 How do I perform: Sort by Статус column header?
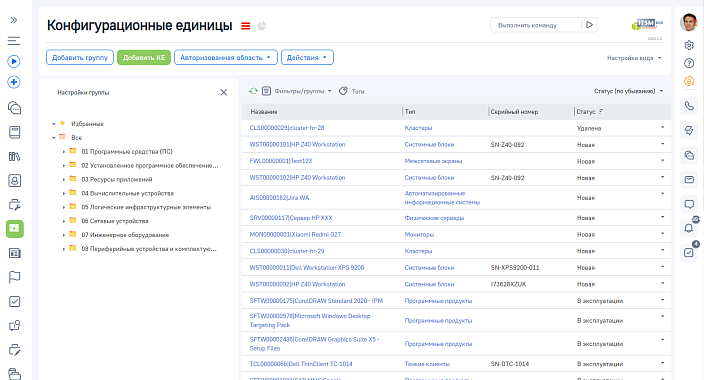[x=586, y=112]
